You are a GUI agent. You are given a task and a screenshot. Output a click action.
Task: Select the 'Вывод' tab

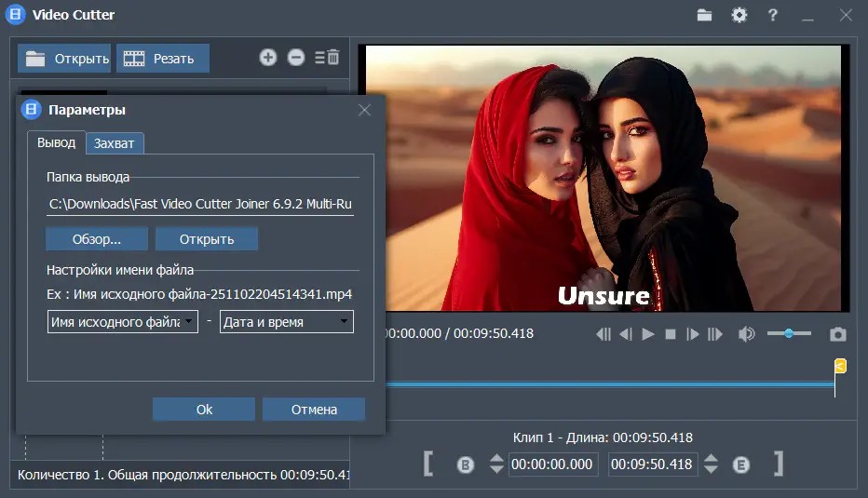[x=56, y=142]
